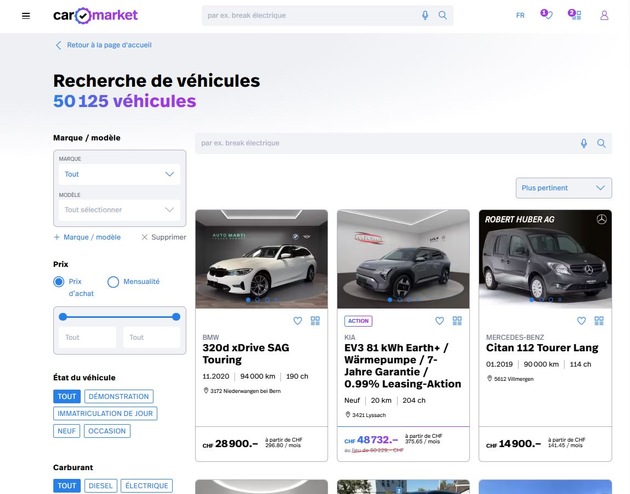
Task: Open the hamburger menu
Action: click(26, 15)
